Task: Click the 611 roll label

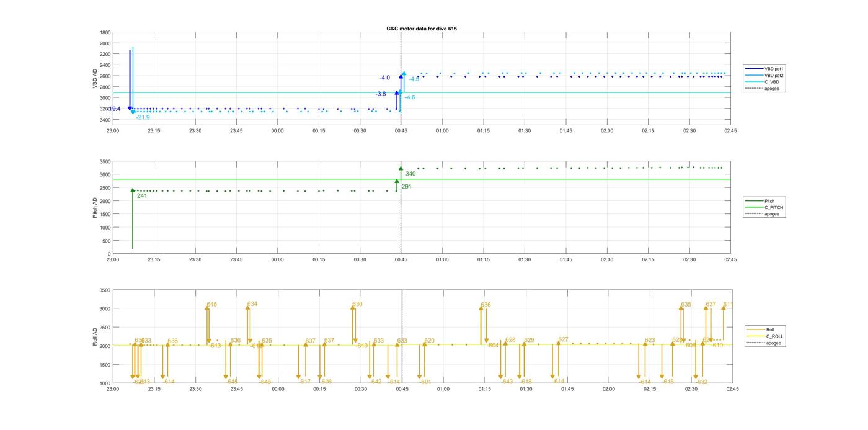Action: coord(728,304)
